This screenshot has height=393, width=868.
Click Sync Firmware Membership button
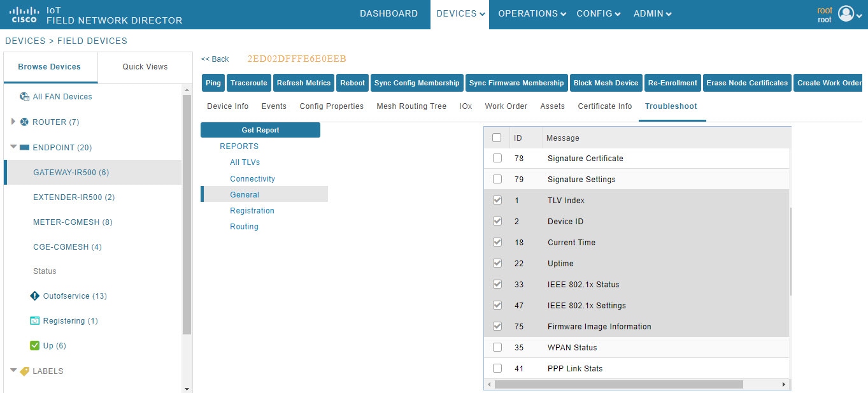[x=516, y=83]
